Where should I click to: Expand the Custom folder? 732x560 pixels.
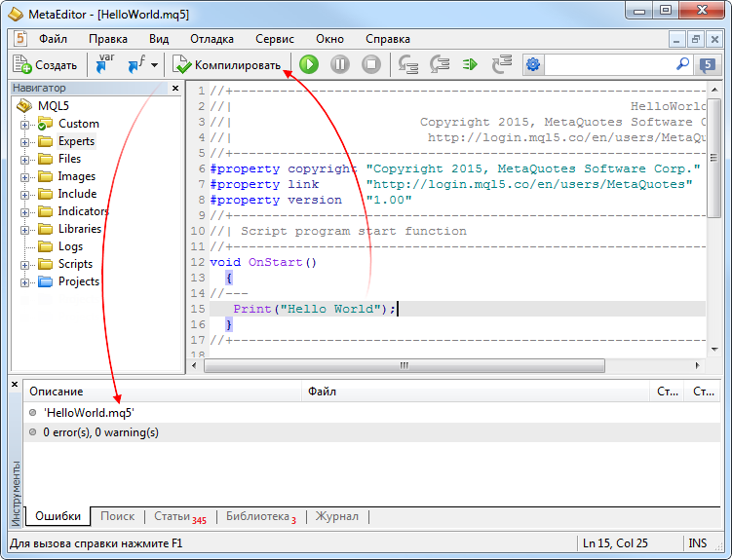24,125
